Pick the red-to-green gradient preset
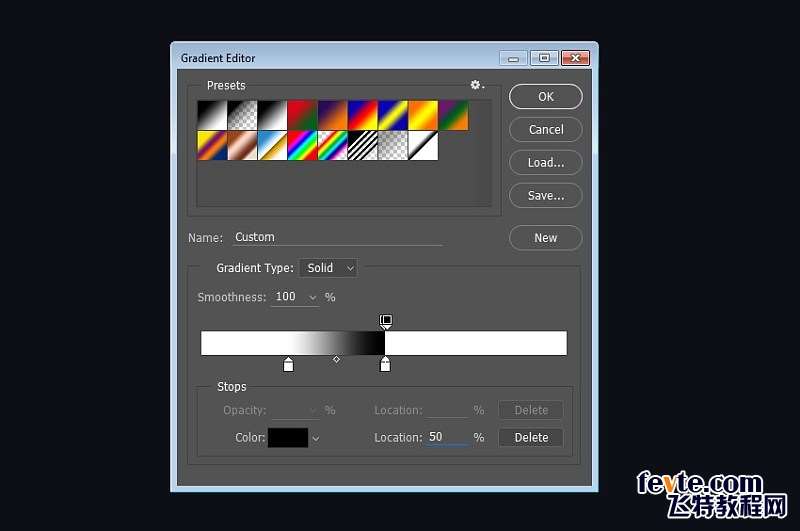This screenshot has height=531, width=800. [x=303, y=115]
